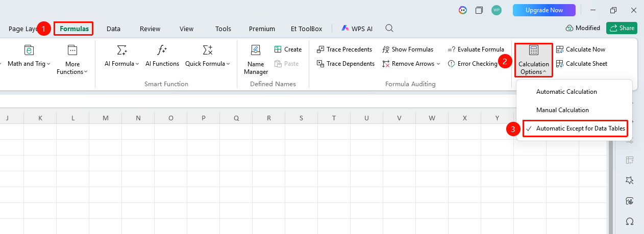The height and width of the screenshot is (234, 644).
Task: Open the Et ToolBox tab
Action: tap(306, 29)
